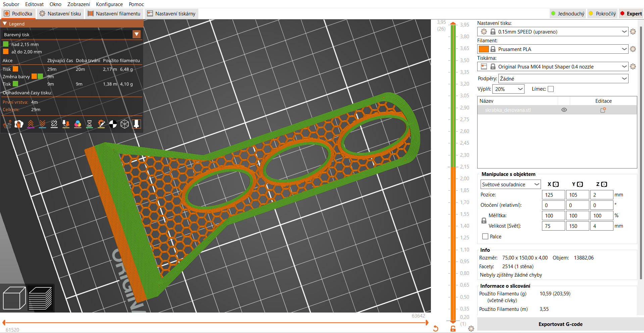
Task: Open the Světové souřadnice dropdown
Action: [510, 184]
